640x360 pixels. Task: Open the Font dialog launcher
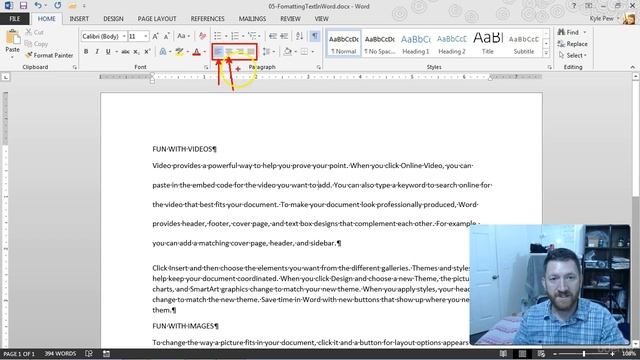(x=206, y=67)
